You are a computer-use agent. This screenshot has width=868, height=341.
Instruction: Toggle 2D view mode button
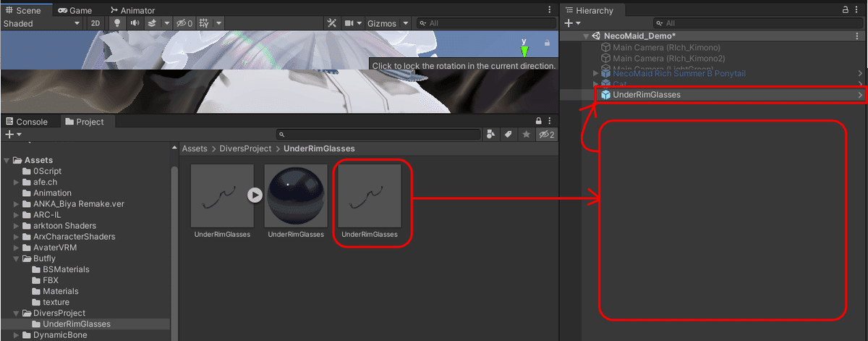[x=95, y=23]
